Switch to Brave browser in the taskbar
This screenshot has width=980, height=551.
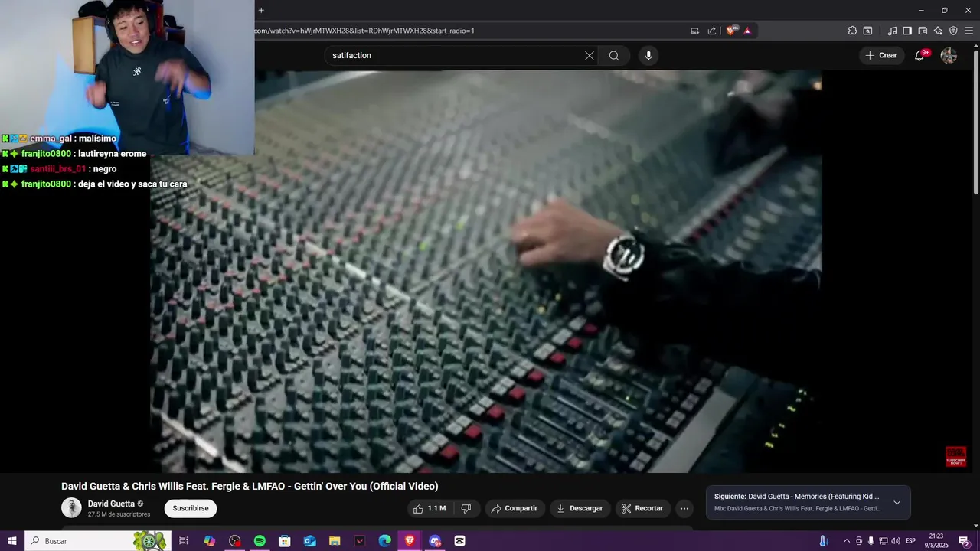click(410, 540)
